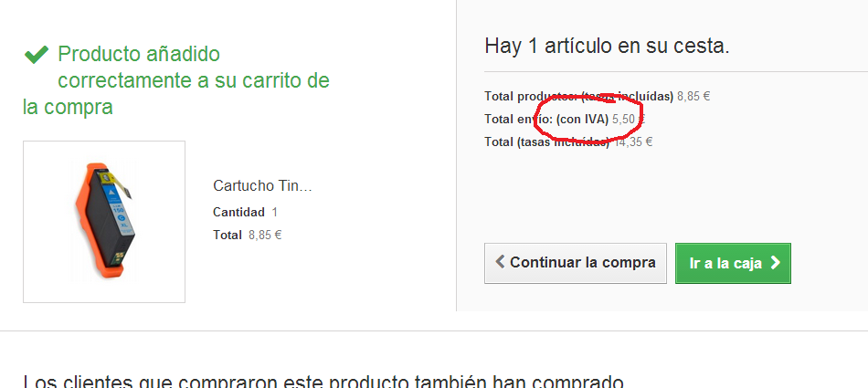
Task: Click the green checkmark success icon
Action: [36, 54]
